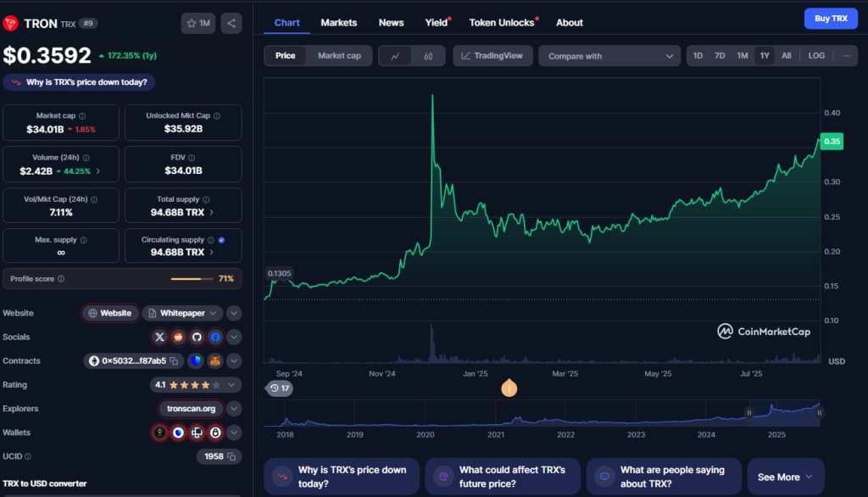Image resolution: width=868 pixels, height=497 pixels.
Task: Ask 'What could affect TRX's future price?'
Action: coord(503,477)
